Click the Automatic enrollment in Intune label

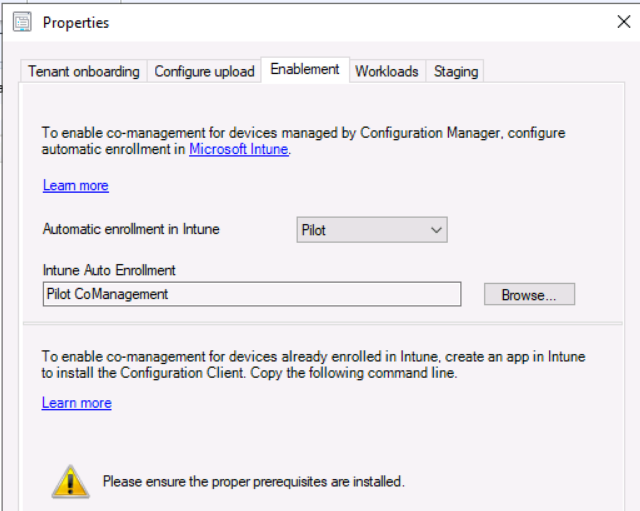(x=131, y=229)
